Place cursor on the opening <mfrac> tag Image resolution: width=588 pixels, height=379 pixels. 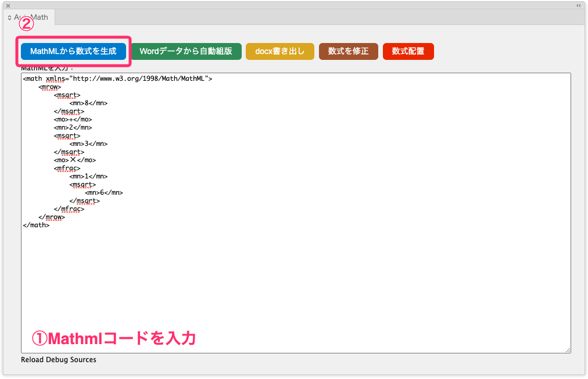pos(67,168)
